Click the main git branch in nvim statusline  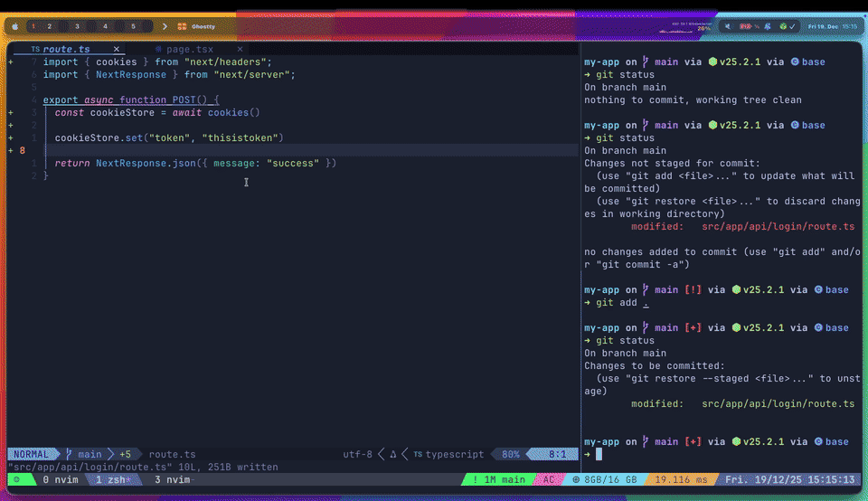(84, 455)
